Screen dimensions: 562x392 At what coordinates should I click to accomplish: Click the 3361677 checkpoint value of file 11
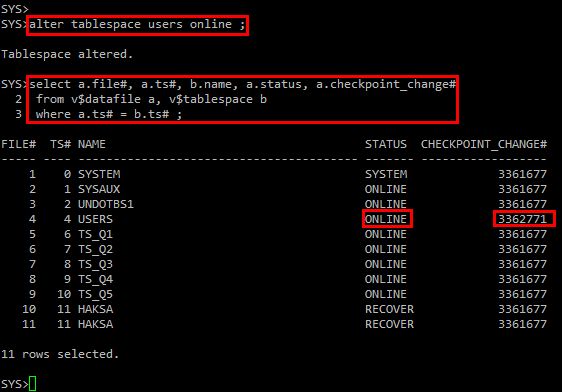coord(523,324)
